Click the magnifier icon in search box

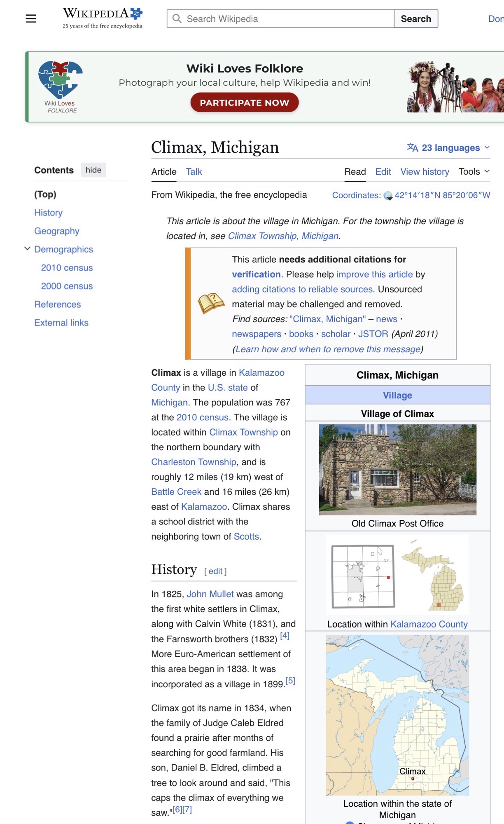click(x=177, y=19)
